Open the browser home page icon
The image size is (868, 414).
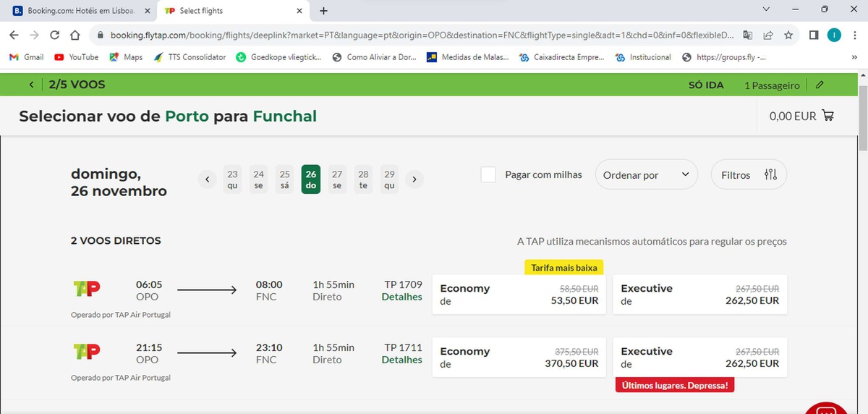75,35
